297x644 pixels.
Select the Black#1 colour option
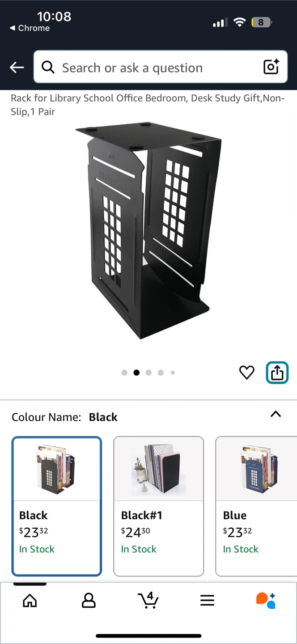159,506
